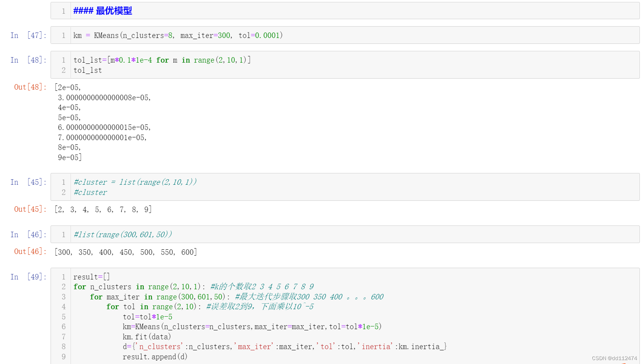Screen dimensions: 643x364
Task: Click second line 'tol_lst' in cell 48
Action: pos(87,70)
